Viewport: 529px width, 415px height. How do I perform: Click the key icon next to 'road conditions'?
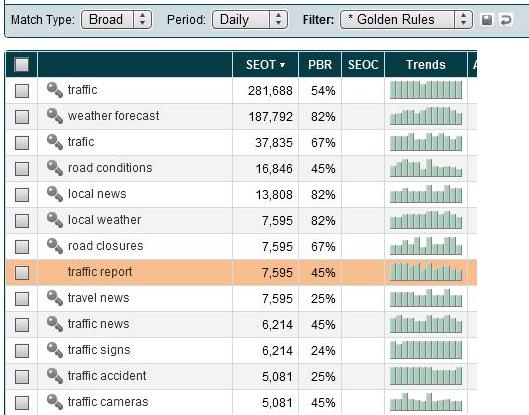click(x=55, y=168)
